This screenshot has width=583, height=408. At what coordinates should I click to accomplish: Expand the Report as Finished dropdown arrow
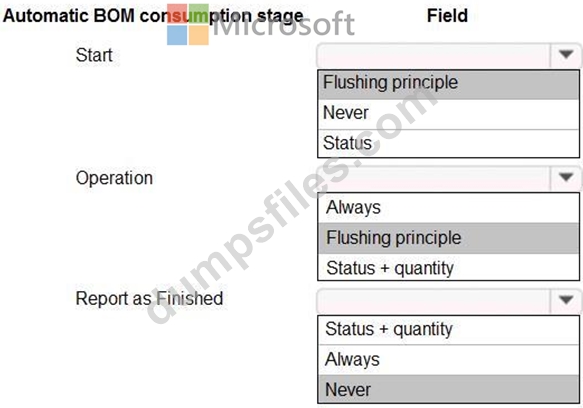(566, 299)
